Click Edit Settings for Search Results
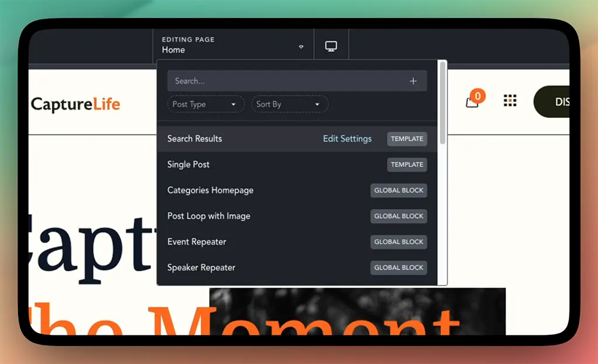 [347, 139]
